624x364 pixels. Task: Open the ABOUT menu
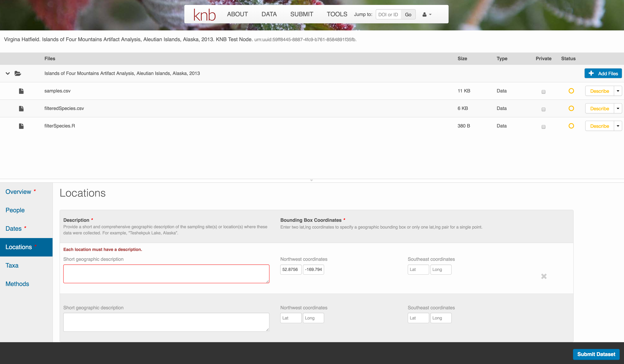click(237, 14)
